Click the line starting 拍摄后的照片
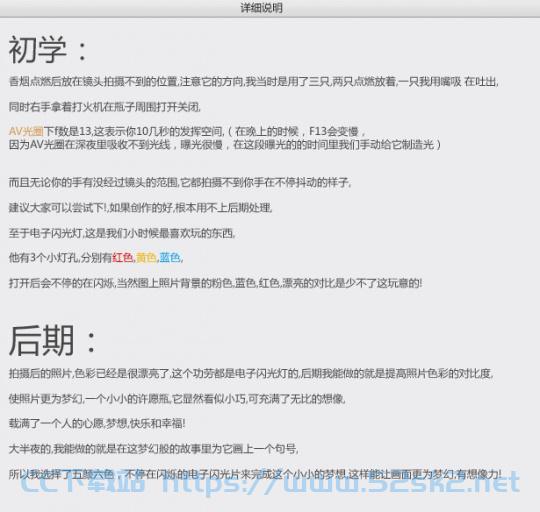Viewport: 540px width, 512px height. tap(251, 373)
